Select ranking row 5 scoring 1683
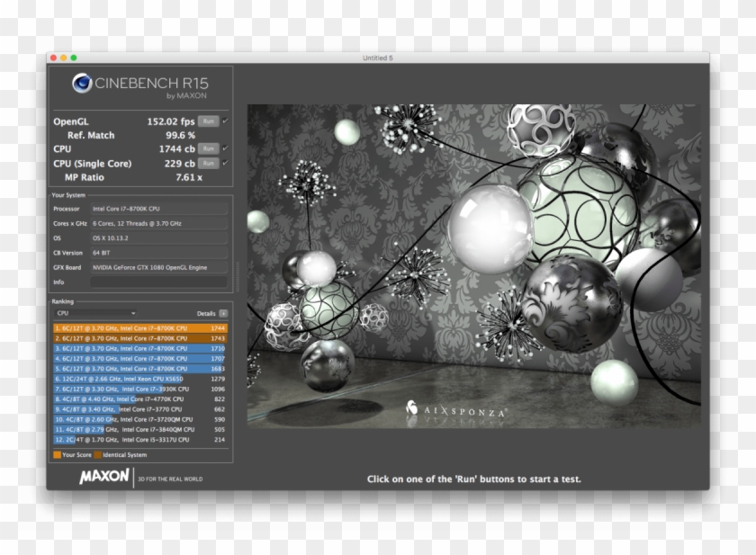This screenshot has width=756, height=555. pos(139,369)
